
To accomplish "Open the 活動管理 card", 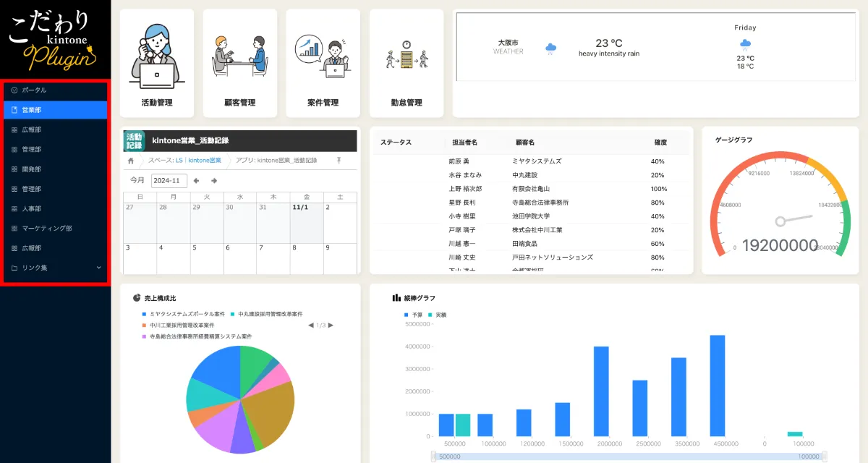I will pos(157,63).
